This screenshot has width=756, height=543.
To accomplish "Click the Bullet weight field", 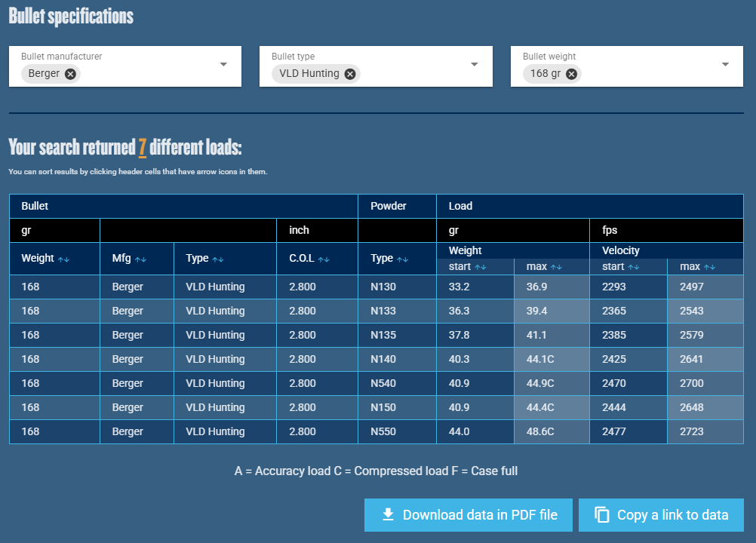I will pos(627,66).
